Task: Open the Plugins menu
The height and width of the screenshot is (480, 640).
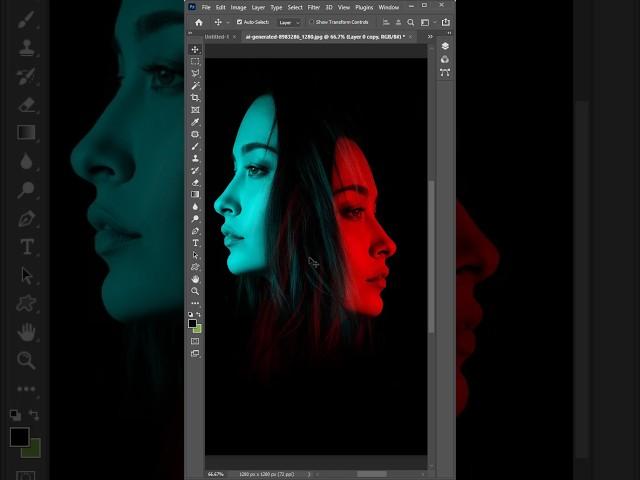Action: (362, 7)
